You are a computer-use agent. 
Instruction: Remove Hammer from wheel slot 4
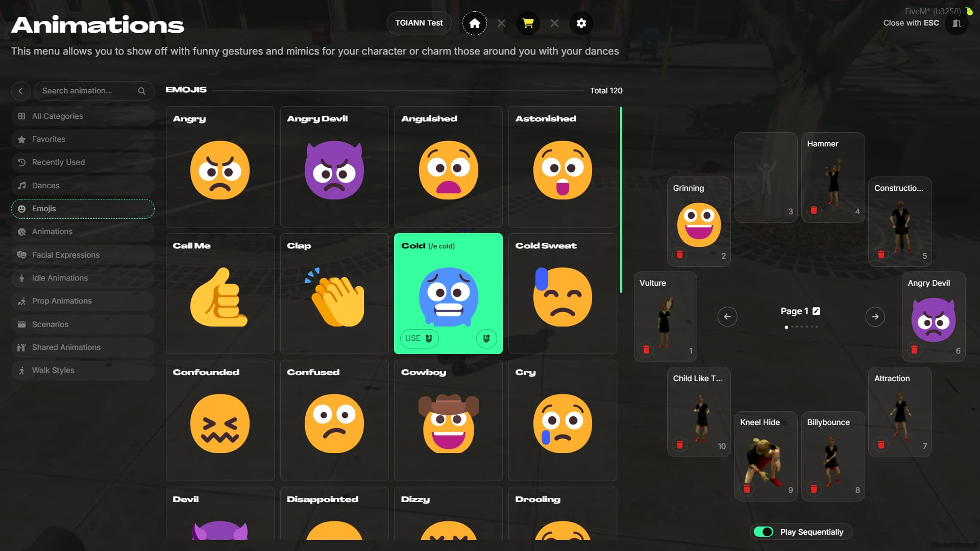click(814, 210)
